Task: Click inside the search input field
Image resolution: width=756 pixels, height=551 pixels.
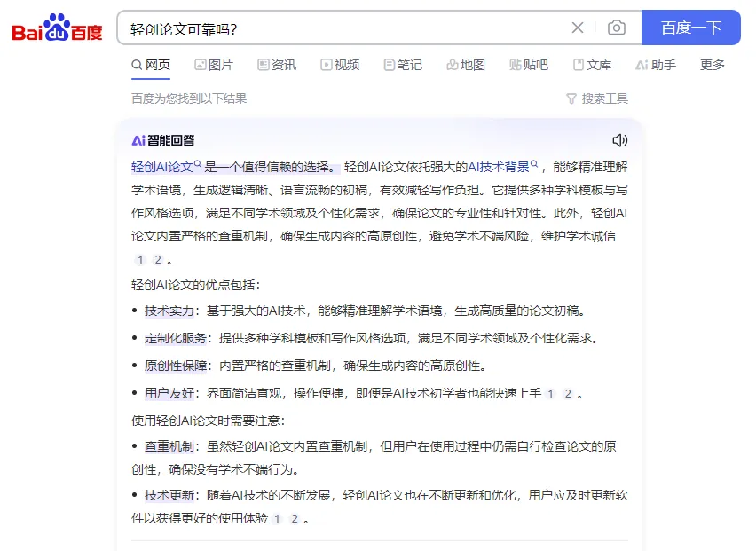Action: 347,28
